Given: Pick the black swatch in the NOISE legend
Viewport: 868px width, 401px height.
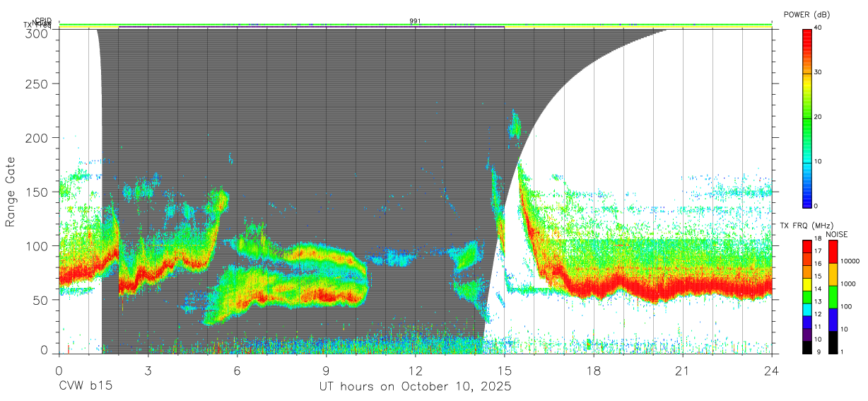Looking at the screenshot, I should (x=833, y=342).
